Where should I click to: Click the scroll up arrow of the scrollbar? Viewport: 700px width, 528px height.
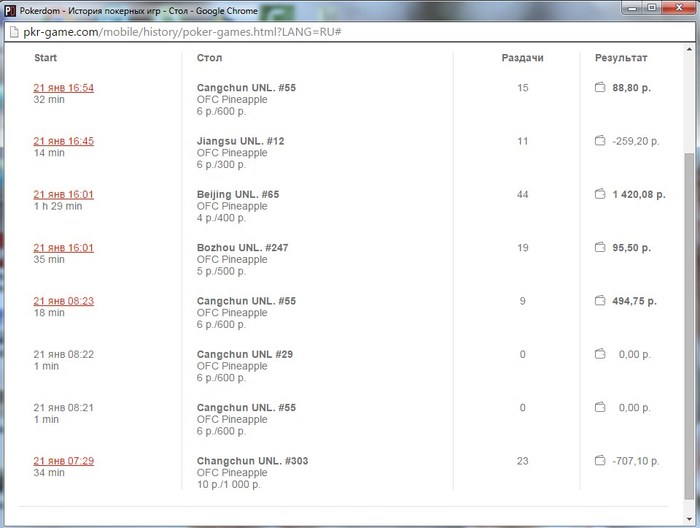pyautogui.click(x=689, y=50)
